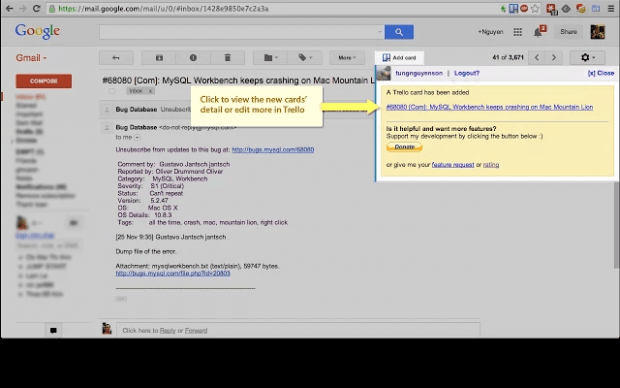
Task: Click the Trello extension icon in address bar
Action: (513, 8)
